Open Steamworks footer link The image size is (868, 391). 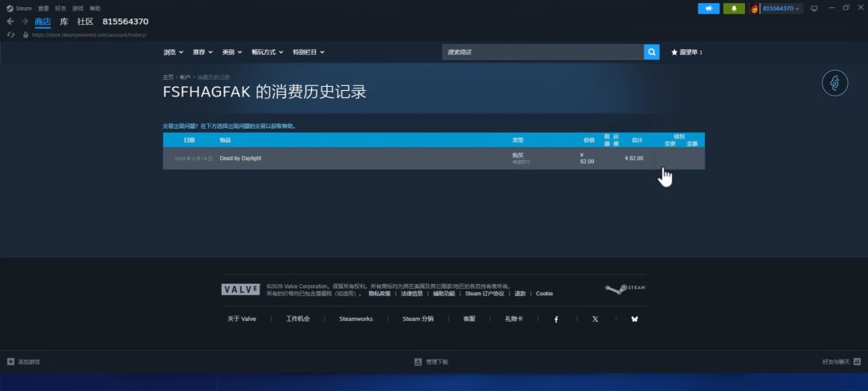tap(356, 319)
